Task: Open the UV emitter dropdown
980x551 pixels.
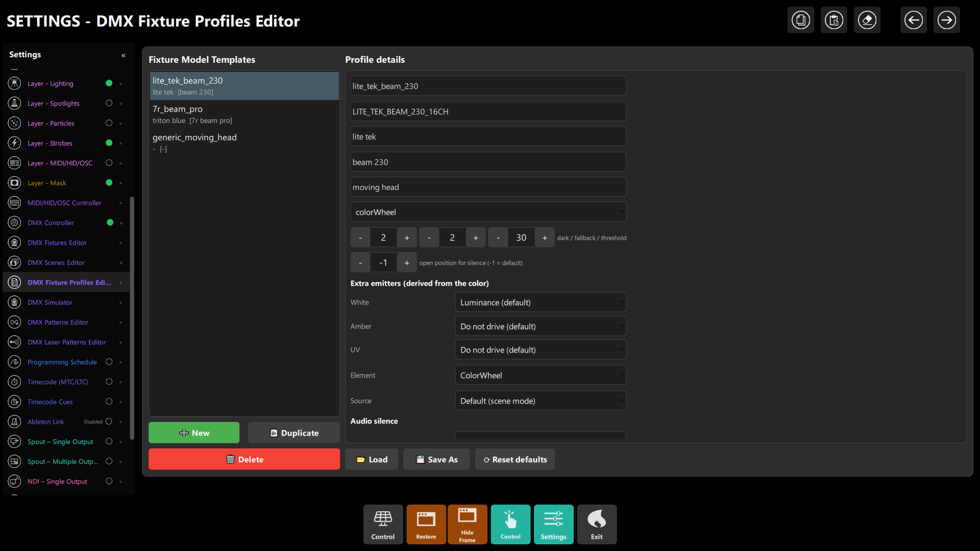Action: [x=541, y=350]
